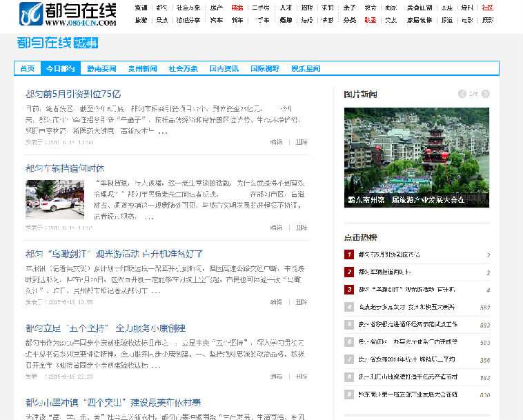Open article about 墨冲镇 “四个突出”
Image resolution: width=523 pixels, height=420 pixels.
(113, 403)
